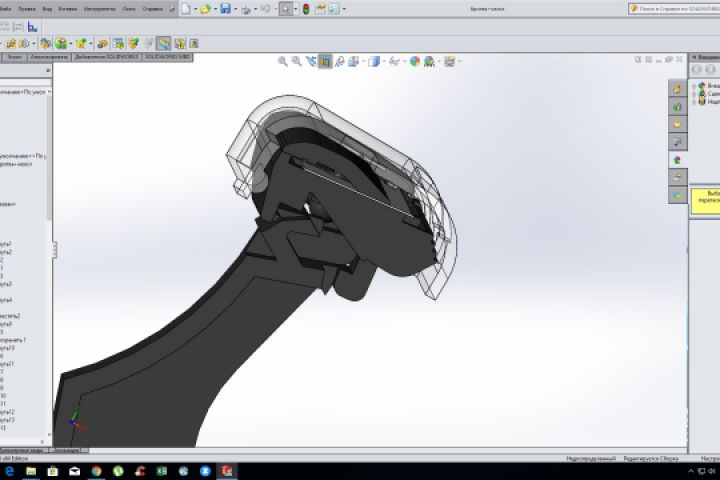Open dropdown arrow next to New icon
Image resolution: width=720 pixels, height=480 pixels.
[x=196, y=9]
